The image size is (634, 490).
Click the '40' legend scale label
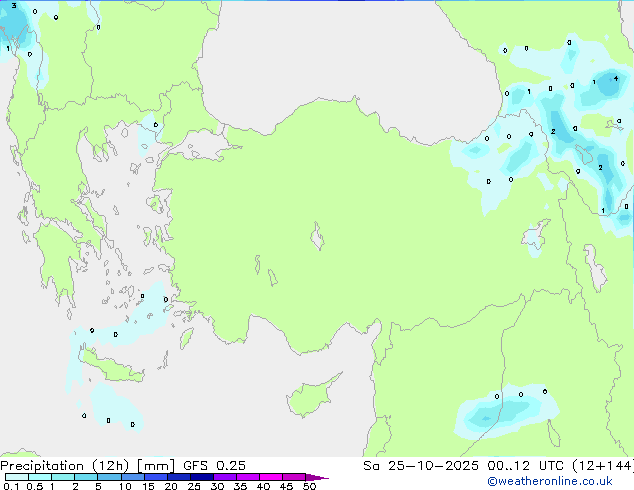click(x=263, y=486)
